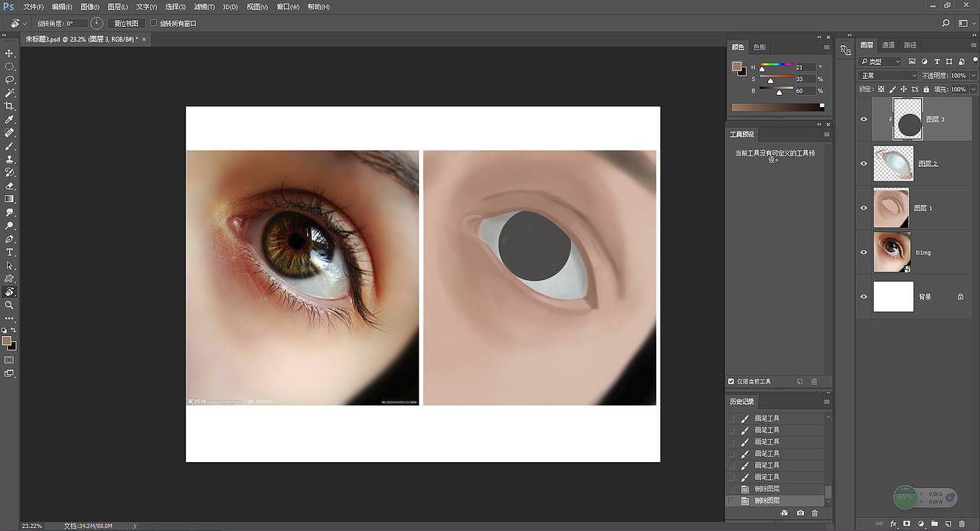Select the Lasso tool

(x=10, y=80)
